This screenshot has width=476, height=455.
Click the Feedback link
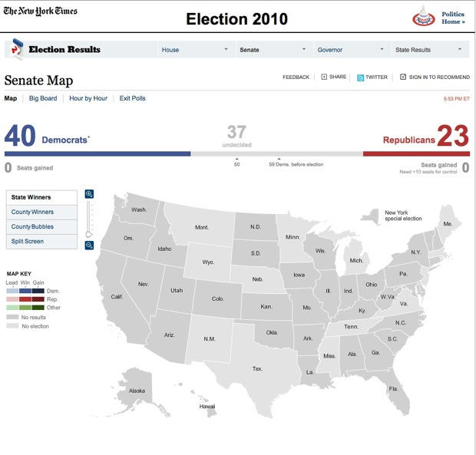(296, 77)
